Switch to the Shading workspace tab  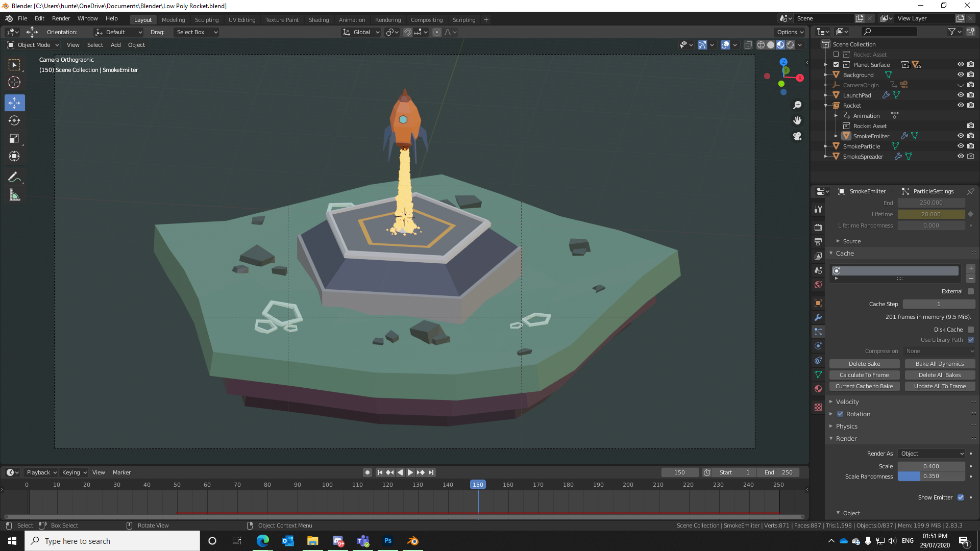318,19
